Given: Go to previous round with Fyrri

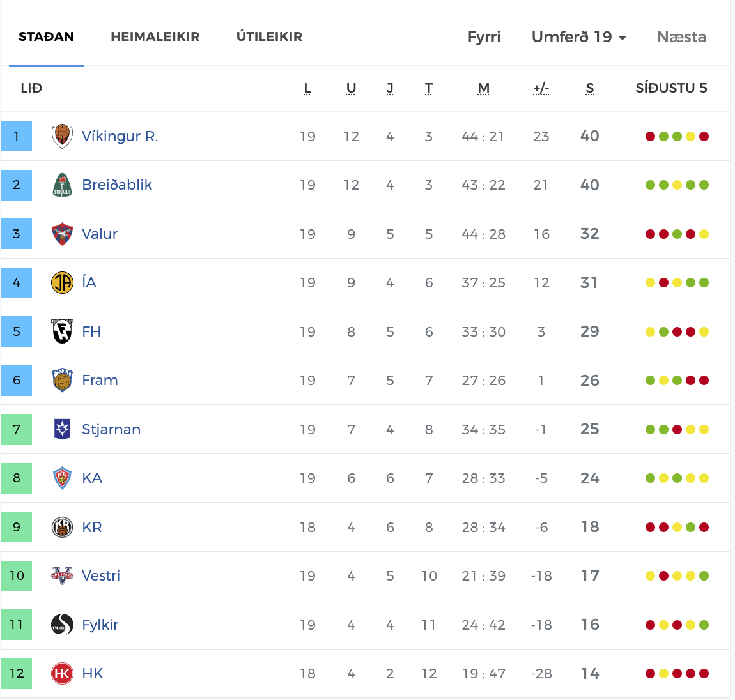Looking at the screenshot, I should (484, 37).
